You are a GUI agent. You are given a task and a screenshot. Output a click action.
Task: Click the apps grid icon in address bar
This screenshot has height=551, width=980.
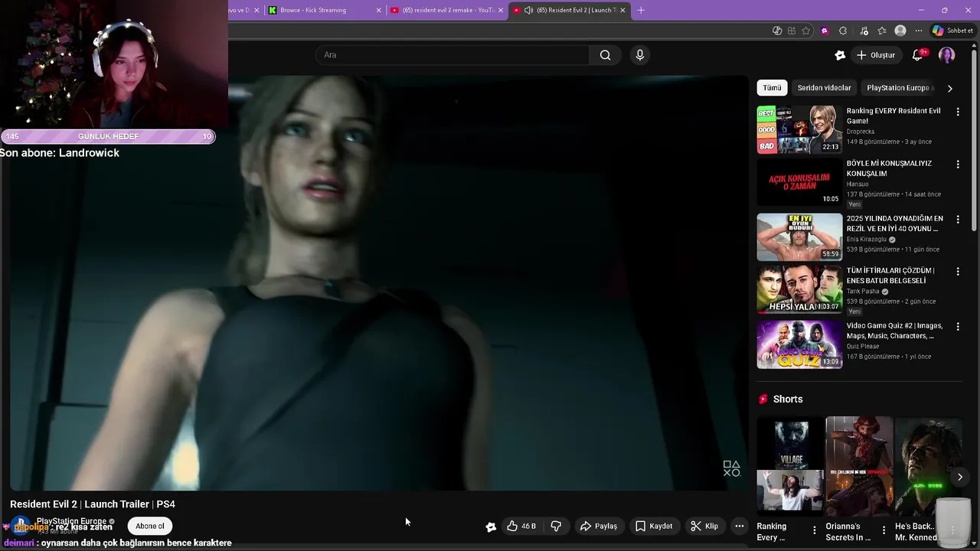click(792, 31)
